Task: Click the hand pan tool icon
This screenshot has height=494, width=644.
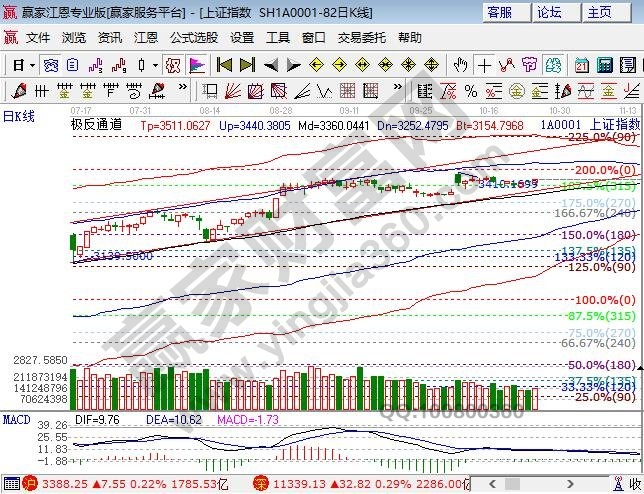Action: tap(460, 65)
